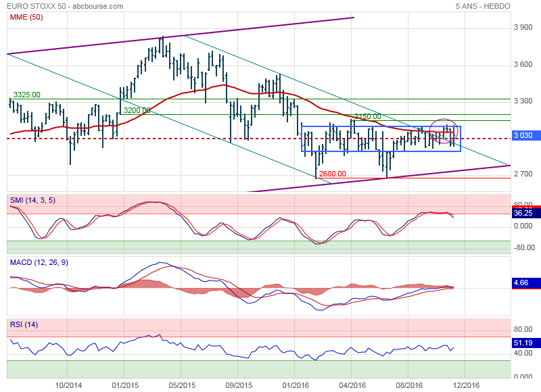The height and width of the screenshot is (392, 541).
Task: Click the 'SMI (14, 3, 5)' indicator label
Action: coord(32,200)
